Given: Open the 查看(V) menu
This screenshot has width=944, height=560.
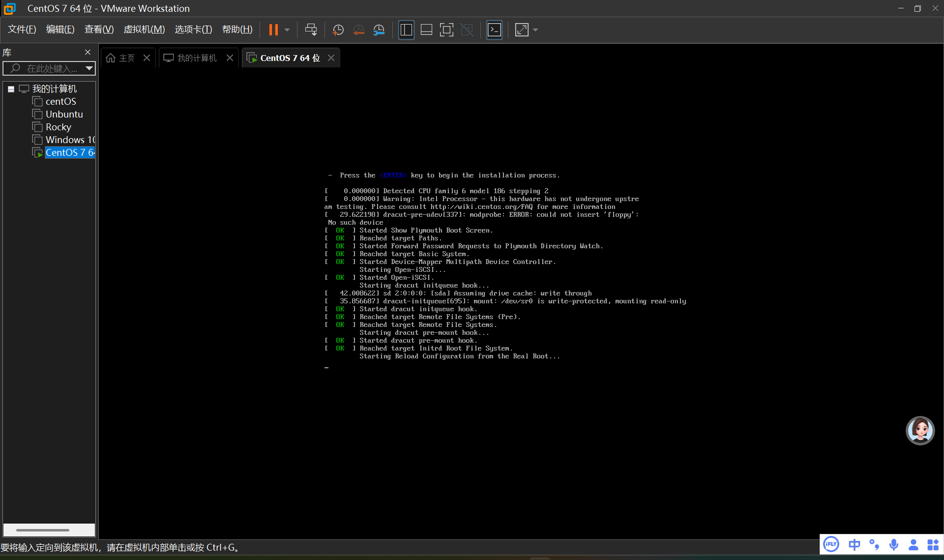Looking at the screenshot, I should point(99,29).
